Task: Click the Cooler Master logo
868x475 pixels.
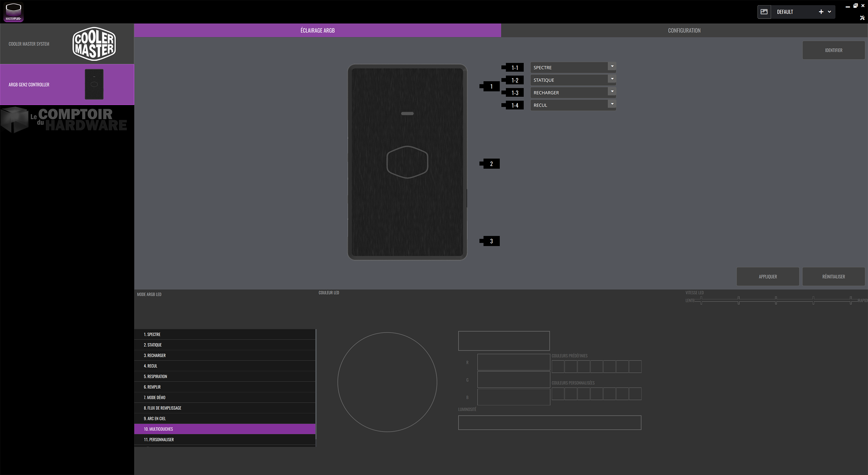Action: [x=94, y=44]
